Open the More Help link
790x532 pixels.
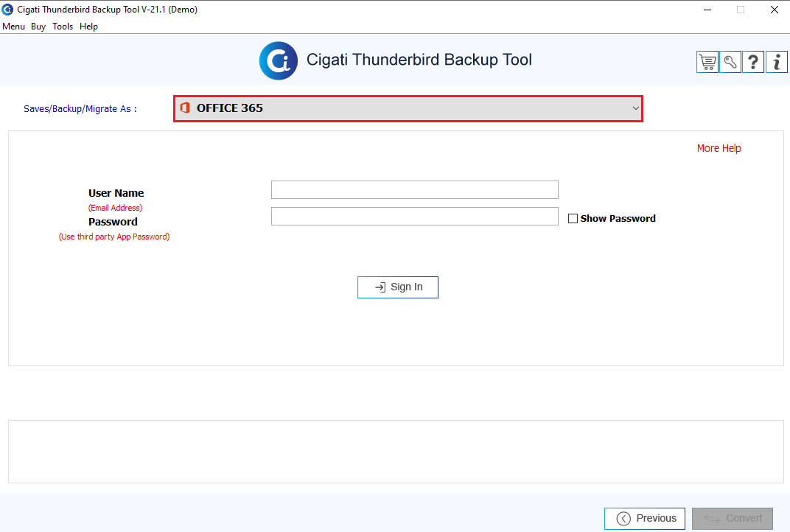point(719,148)
